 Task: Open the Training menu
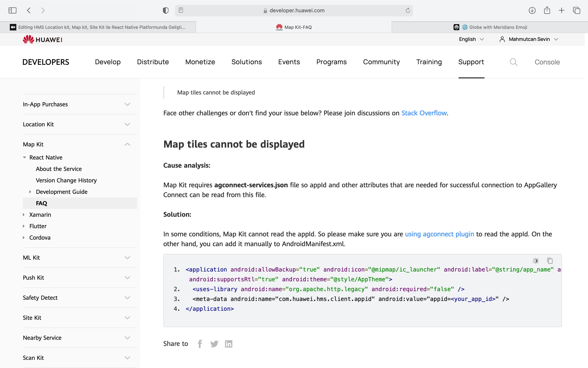click(x=429, y=62)
